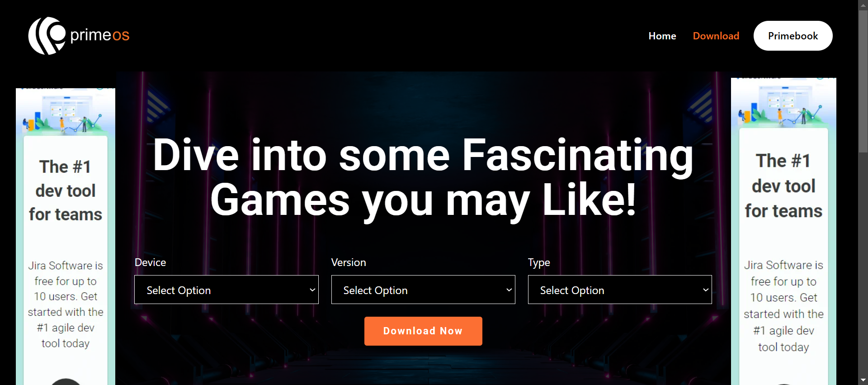
Task: Click the right ad's Jira Software description
Action: [783, 306]
